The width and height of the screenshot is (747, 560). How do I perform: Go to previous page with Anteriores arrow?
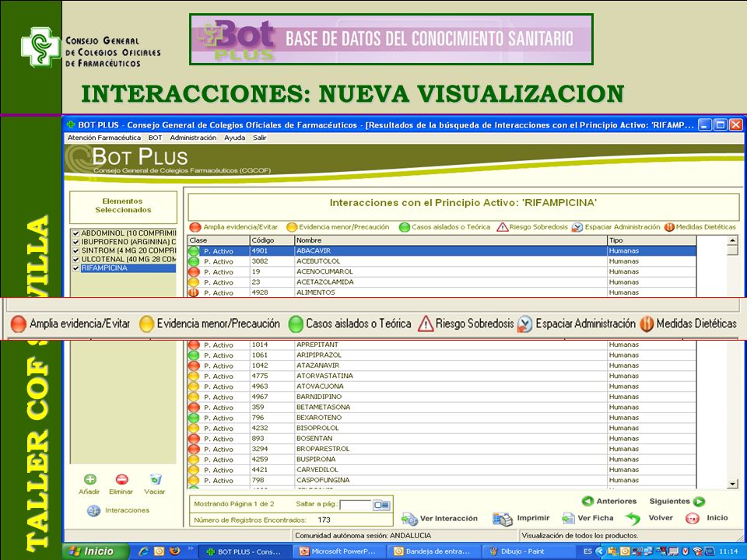(588, 501)
